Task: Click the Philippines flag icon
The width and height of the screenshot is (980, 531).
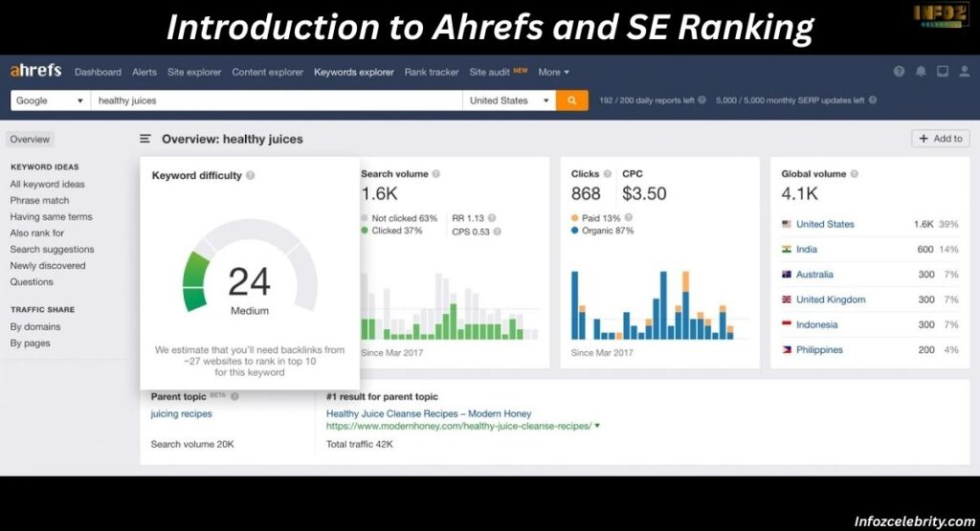Action: coord(787,350)
